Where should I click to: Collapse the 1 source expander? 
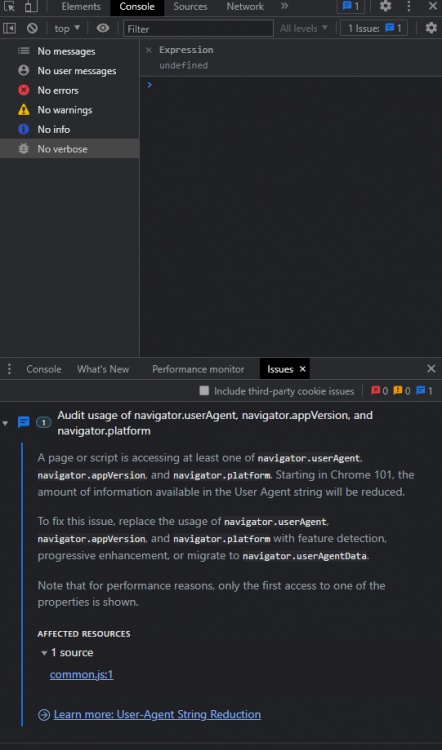click(44, 653)
